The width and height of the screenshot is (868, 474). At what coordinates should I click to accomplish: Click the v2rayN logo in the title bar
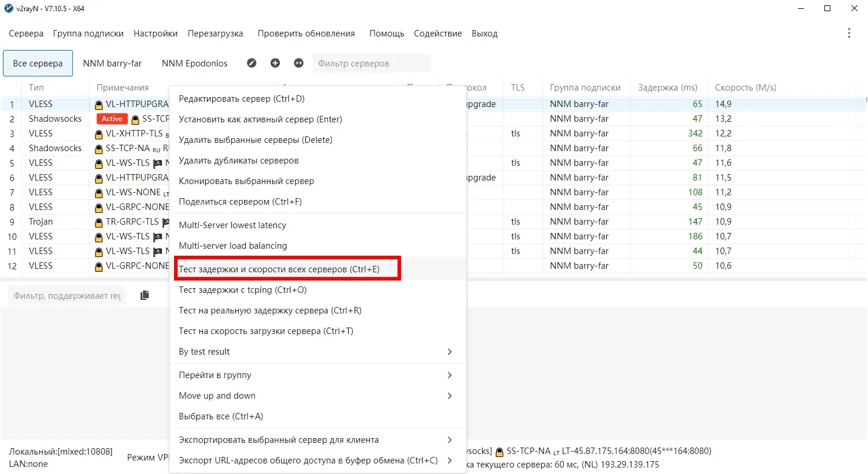pos(9,8)
